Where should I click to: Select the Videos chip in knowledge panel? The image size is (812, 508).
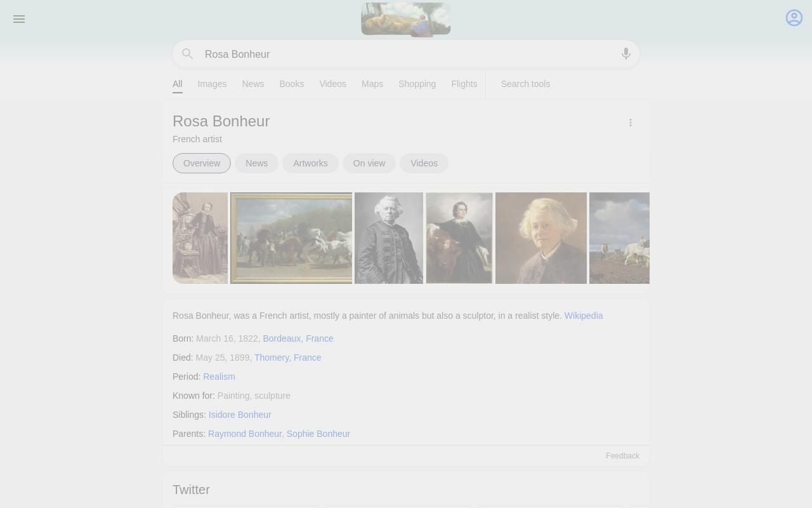pyautogui.click(x=424, y=163)
